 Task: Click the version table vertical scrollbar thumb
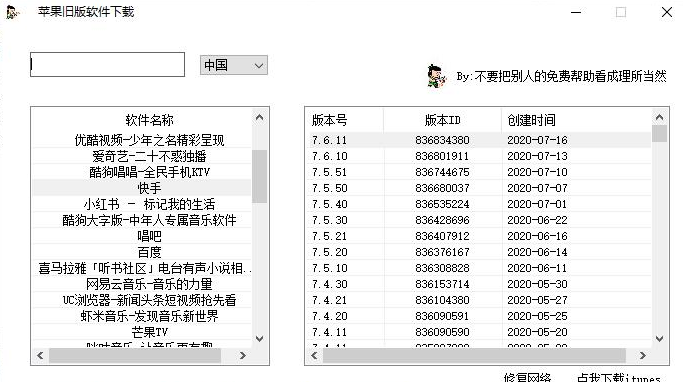pos(659,134)
